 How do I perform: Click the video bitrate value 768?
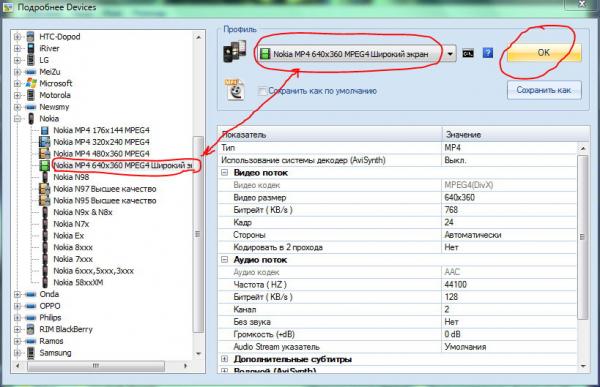click(x=451, y=210)
